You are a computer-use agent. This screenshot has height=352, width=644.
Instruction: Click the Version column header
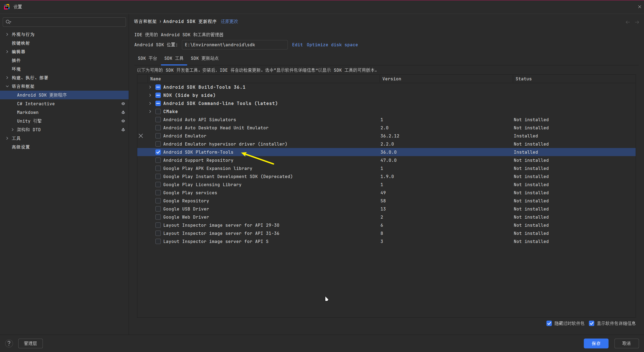tap(392, 79)
